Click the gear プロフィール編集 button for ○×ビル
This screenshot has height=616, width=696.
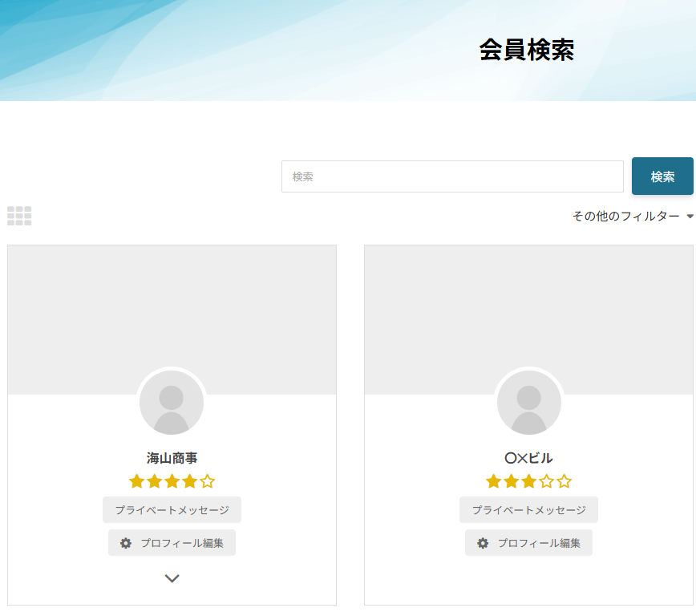528,543
